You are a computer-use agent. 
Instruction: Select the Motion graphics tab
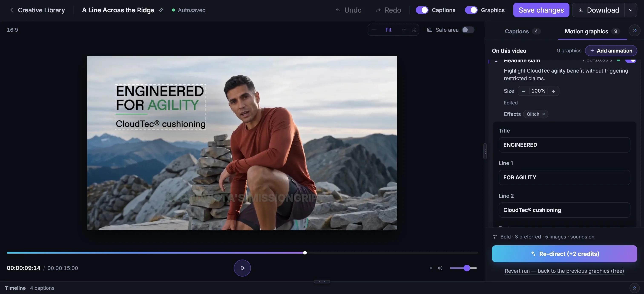tap(592, 31)
